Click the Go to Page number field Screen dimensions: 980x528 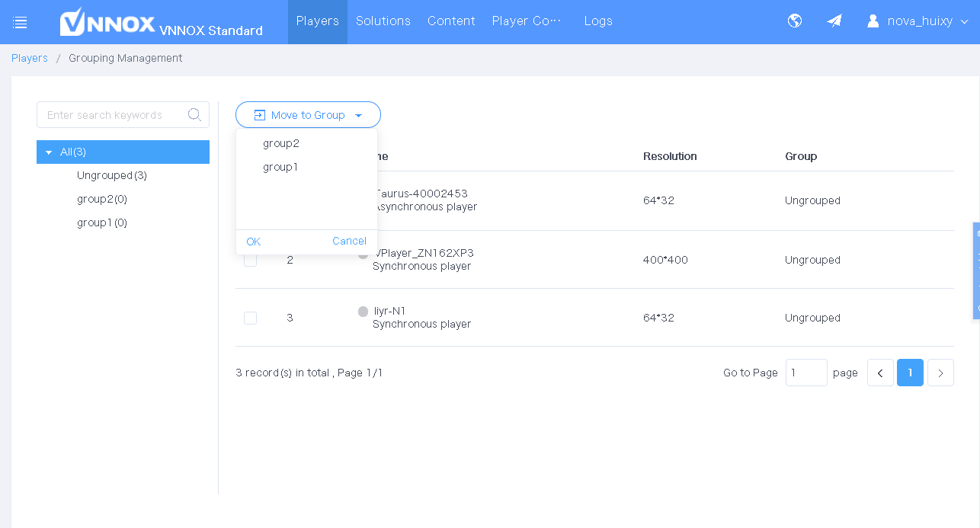point(805,373)
